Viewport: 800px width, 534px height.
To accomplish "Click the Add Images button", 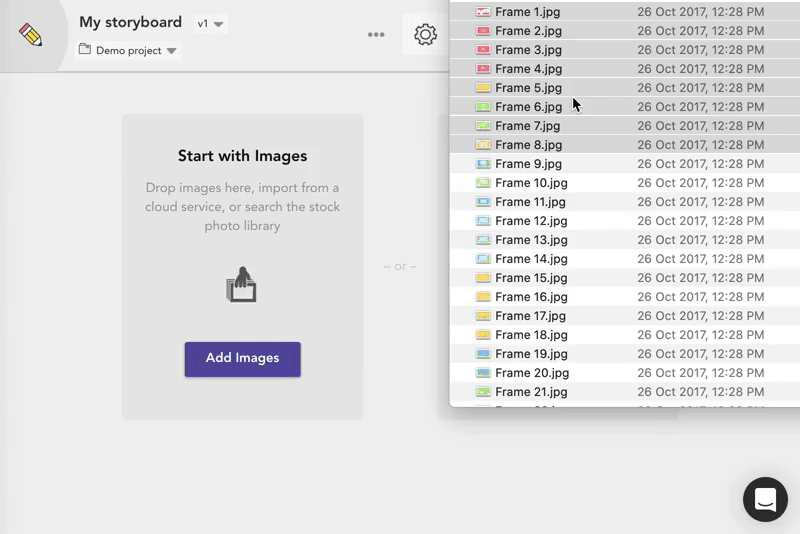I will [242, 358].
